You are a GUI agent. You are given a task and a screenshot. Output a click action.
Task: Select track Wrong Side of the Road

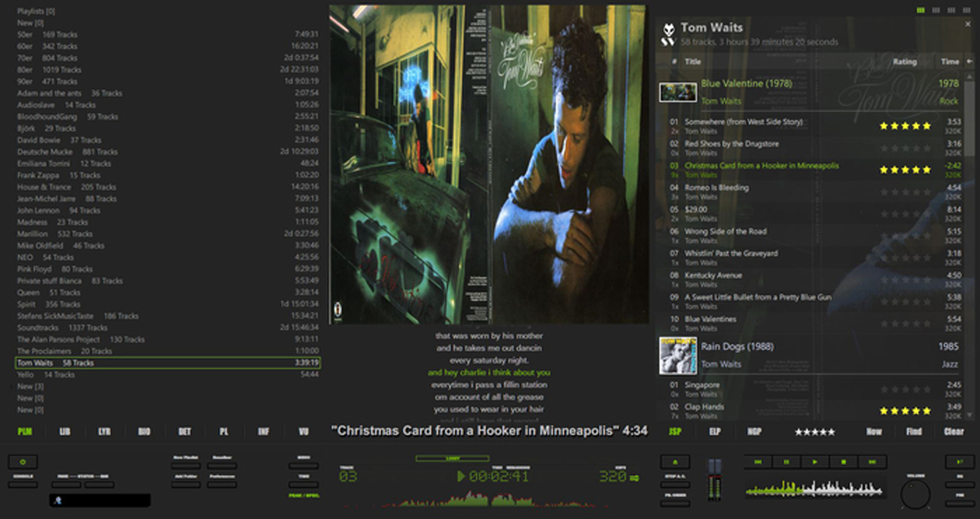[x=808, y=236]
